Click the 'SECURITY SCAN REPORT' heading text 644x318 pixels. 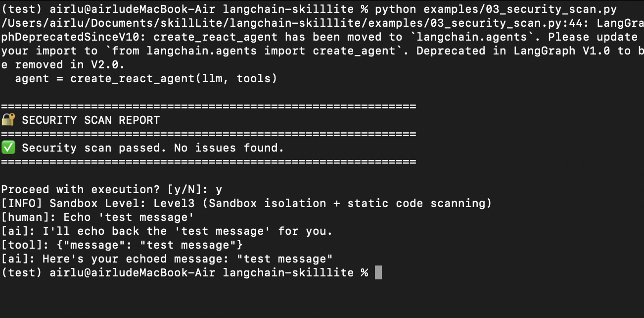[x=91, y=120]
